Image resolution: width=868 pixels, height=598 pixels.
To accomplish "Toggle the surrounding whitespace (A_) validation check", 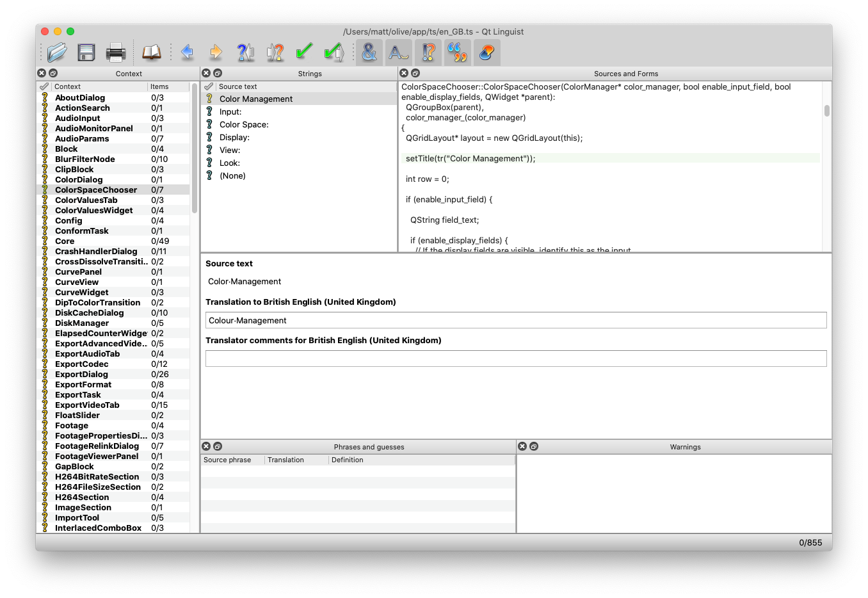I will coord(399,52).
